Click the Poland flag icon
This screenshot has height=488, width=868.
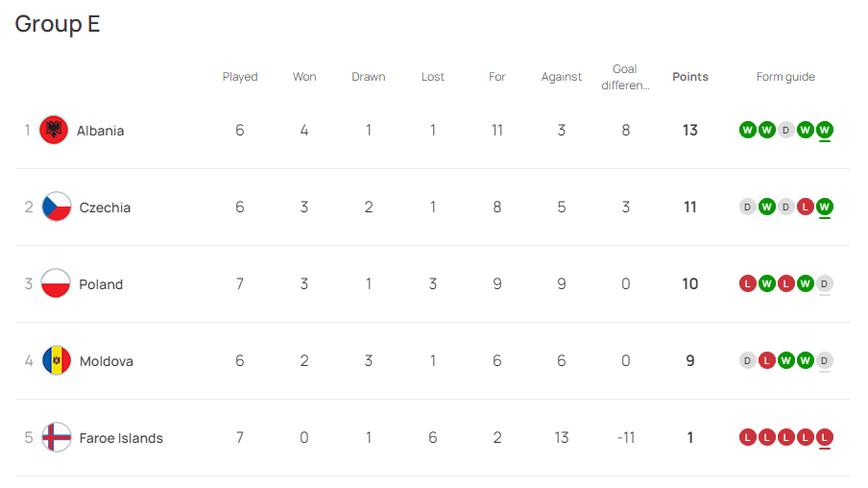[56, 283]
